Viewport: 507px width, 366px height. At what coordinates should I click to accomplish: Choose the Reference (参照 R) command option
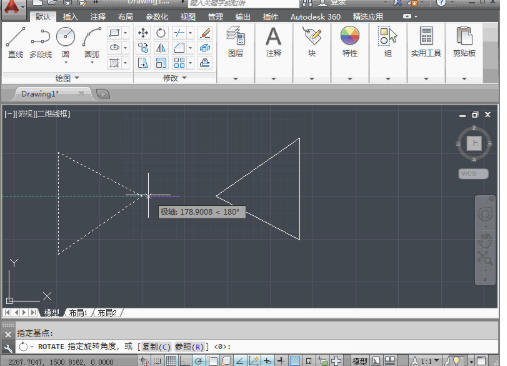pos(189,347)
